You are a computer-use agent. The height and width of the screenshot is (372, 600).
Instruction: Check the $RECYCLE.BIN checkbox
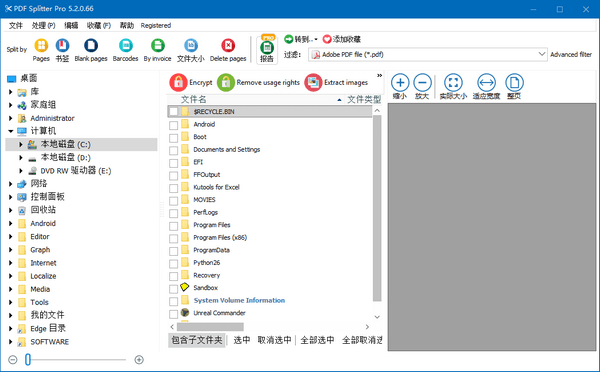coord(173,112)
